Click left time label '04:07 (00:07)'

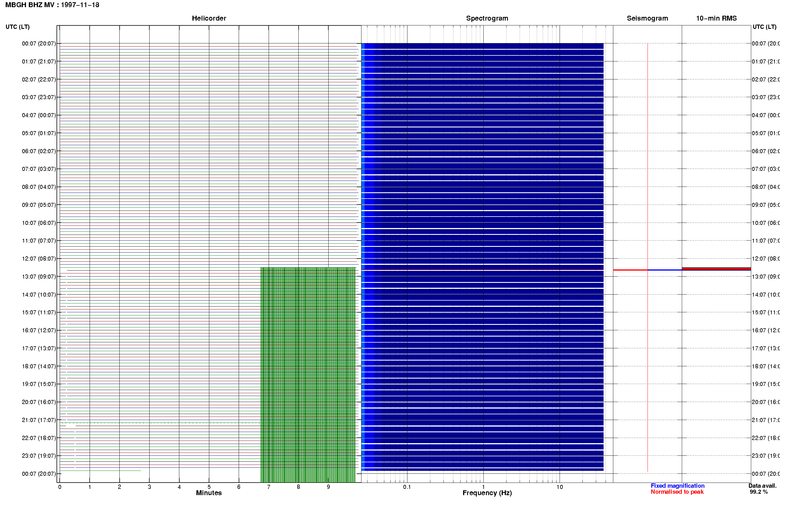tap(39, 115)
